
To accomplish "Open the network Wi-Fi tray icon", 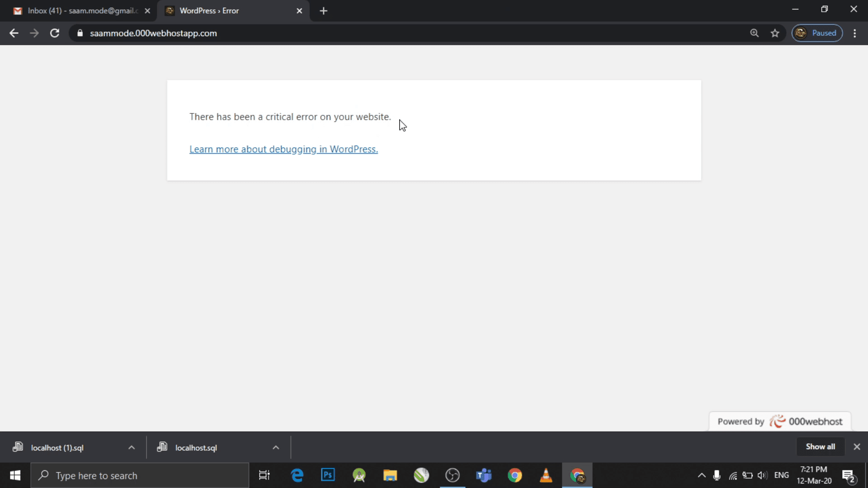I will click(x=733, y=475).
